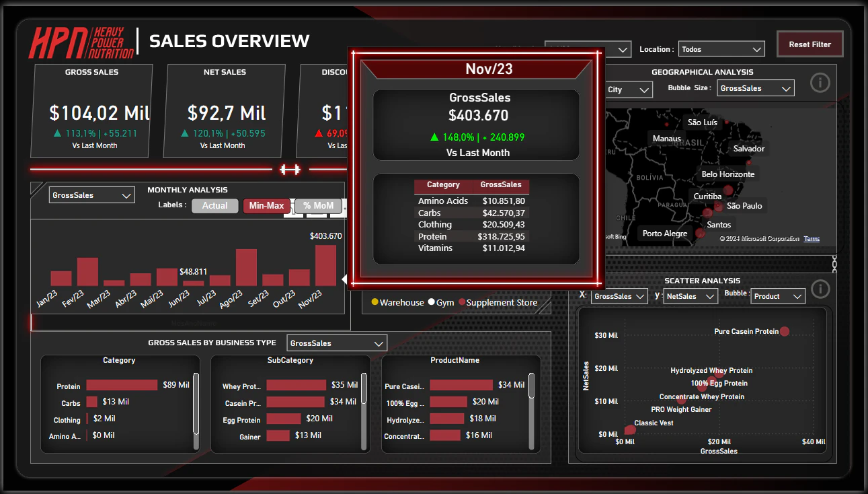Toggle the Min-Max labels option
This screenshot has width=868, height=494.
[x=266, y=206]
